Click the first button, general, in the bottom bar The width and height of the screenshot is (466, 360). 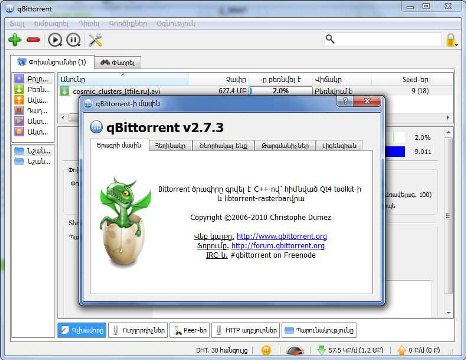[82, 330]
